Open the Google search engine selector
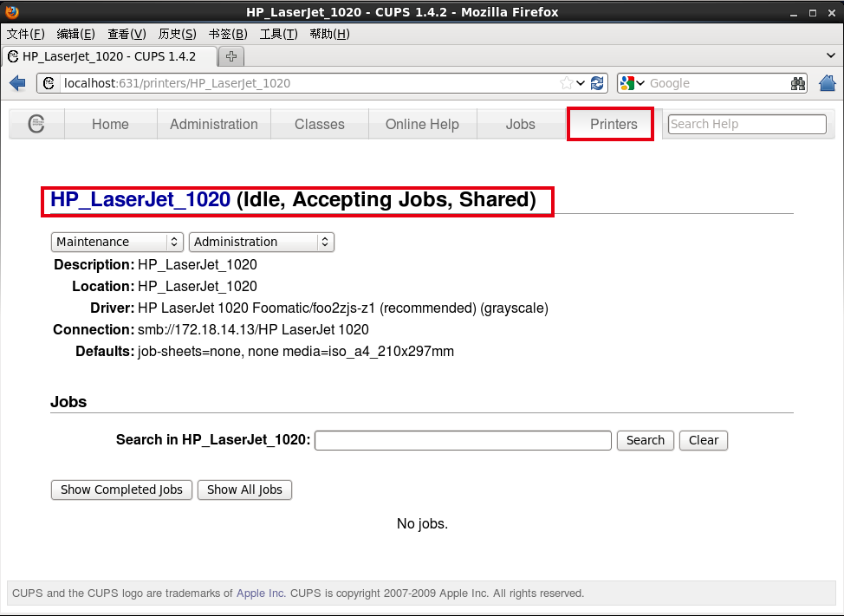Viewport: 844px width, 616px height. click(x=632, y=83)
